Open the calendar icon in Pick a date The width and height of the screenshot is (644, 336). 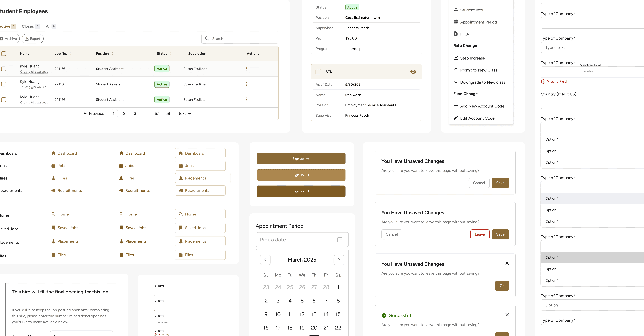click(340, 240)
